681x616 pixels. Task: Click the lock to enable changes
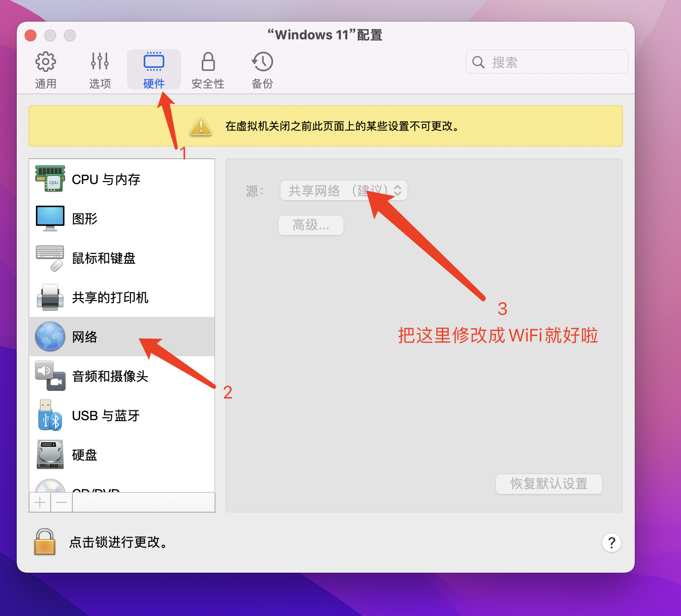click(x=44, y=542)
